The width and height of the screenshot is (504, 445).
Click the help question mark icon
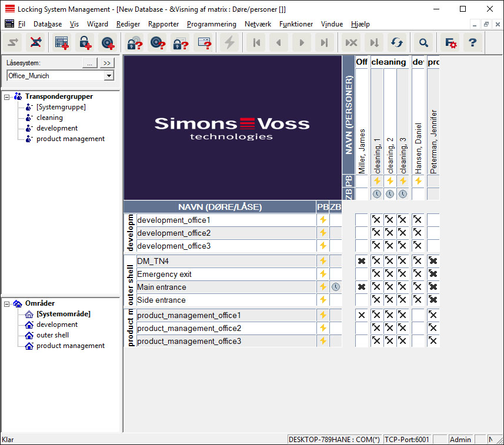tap(472, 42)
